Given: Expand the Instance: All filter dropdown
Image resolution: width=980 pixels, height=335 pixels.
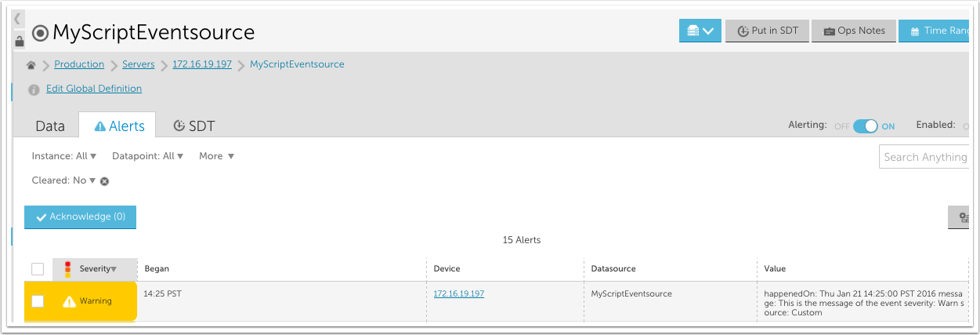Looking at the screenshot, I should click(x=64, y=156).
